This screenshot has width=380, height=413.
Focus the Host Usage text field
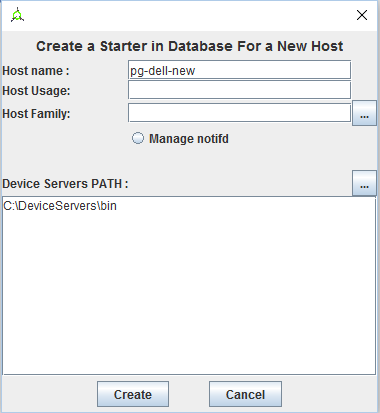pyautogui.click(x=239, y=90)
